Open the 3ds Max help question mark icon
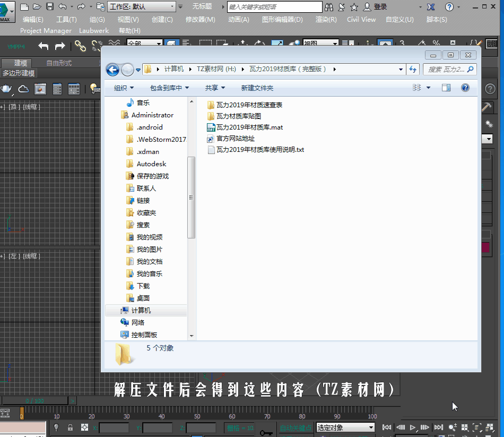Screen dimensions: 504x437 pos(449,7)
